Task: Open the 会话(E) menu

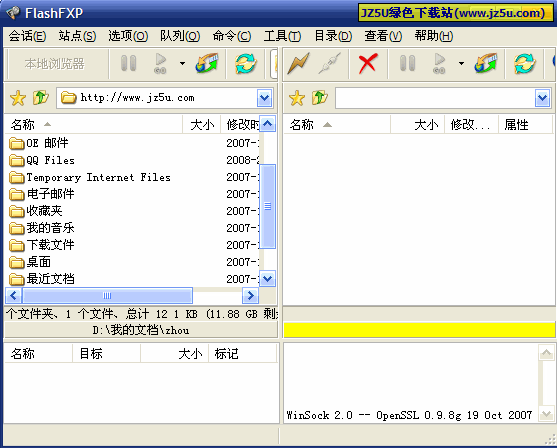Action: point(27,36)
